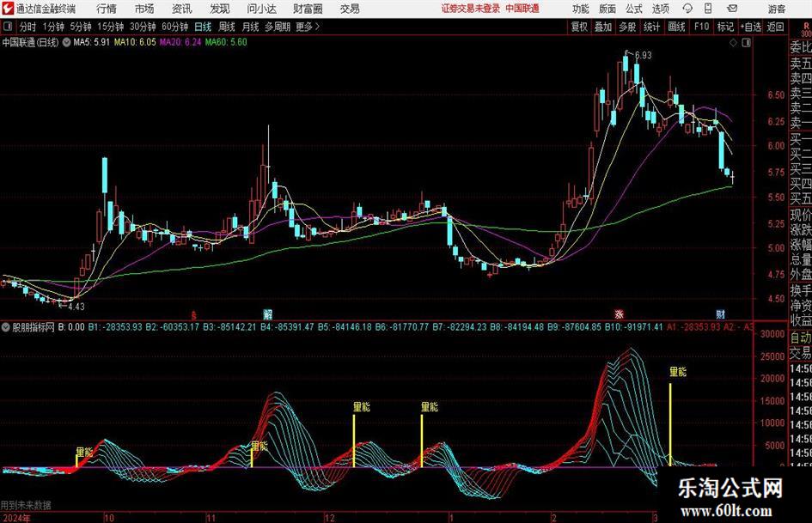The width and height of the screenshot is (812, 523).
Task: Click the 统计 statistics button
Action: point(651,27)
